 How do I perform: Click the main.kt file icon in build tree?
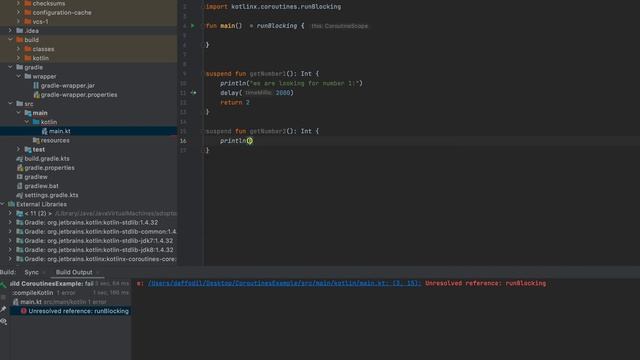(x=16, y=302)
